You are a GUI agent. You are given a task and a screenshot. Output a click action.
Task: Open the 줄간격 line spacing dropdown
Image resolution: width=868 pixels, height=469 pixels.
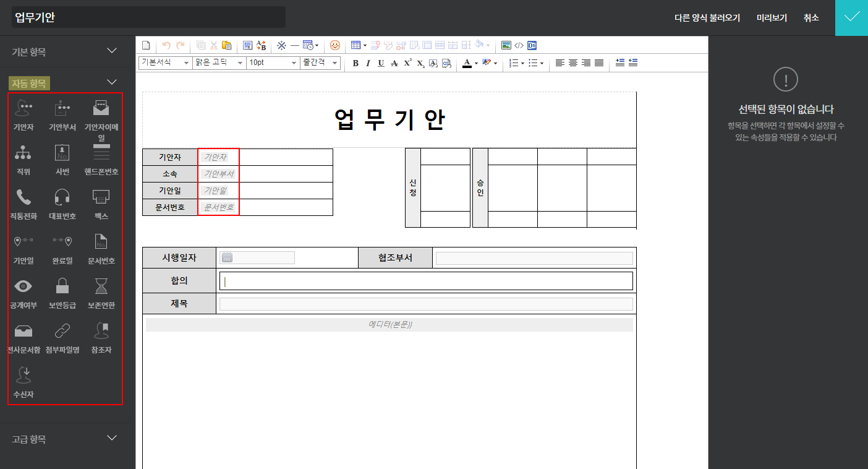[x=320, y=62]
